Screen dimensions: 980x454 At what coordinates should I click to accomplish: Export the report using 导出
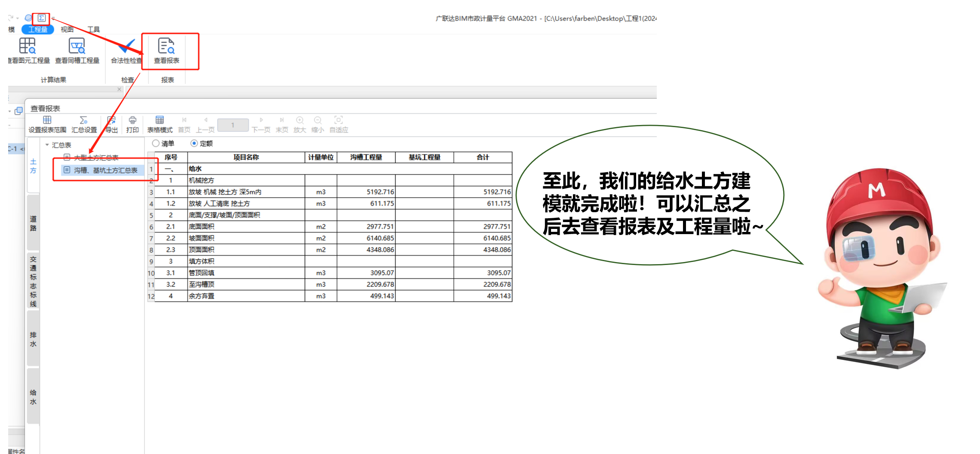[x=111, y=124]
